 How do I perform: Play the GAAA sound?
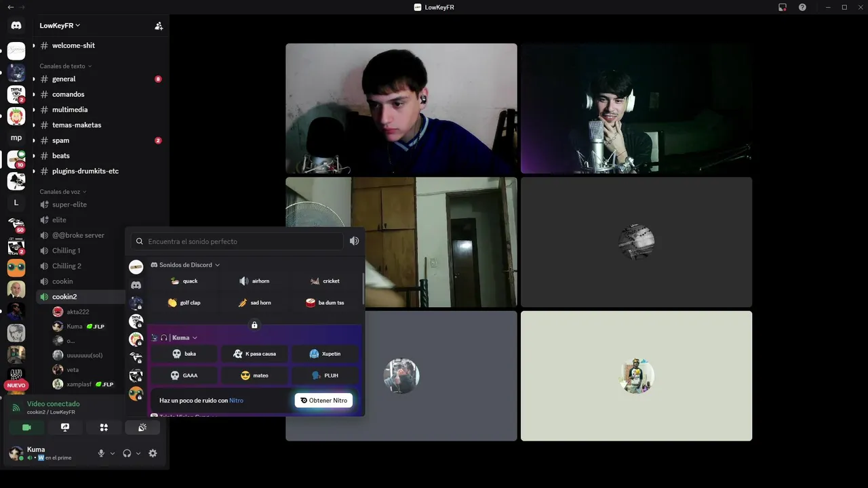[184, 375]
